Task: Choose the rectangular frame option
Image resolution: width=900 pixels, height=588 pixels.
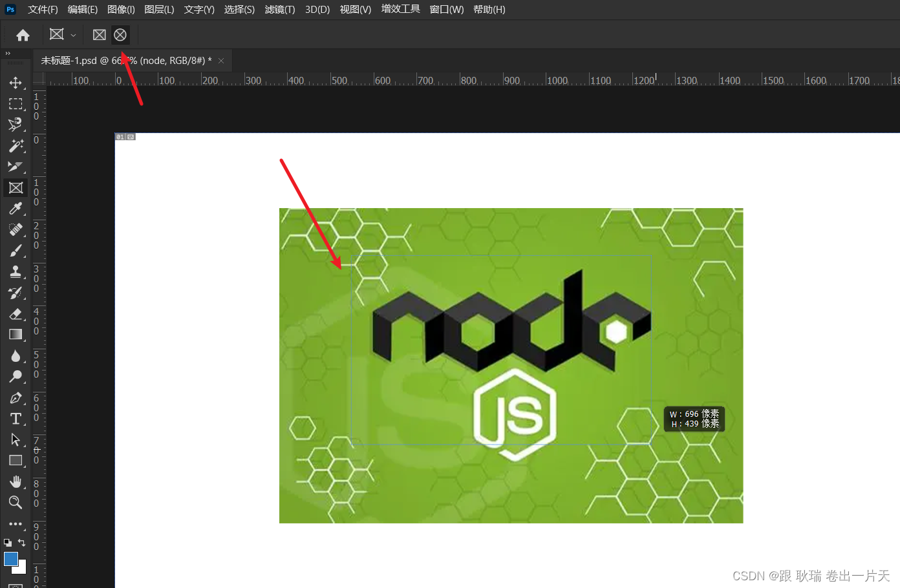Action: (100, 35)
